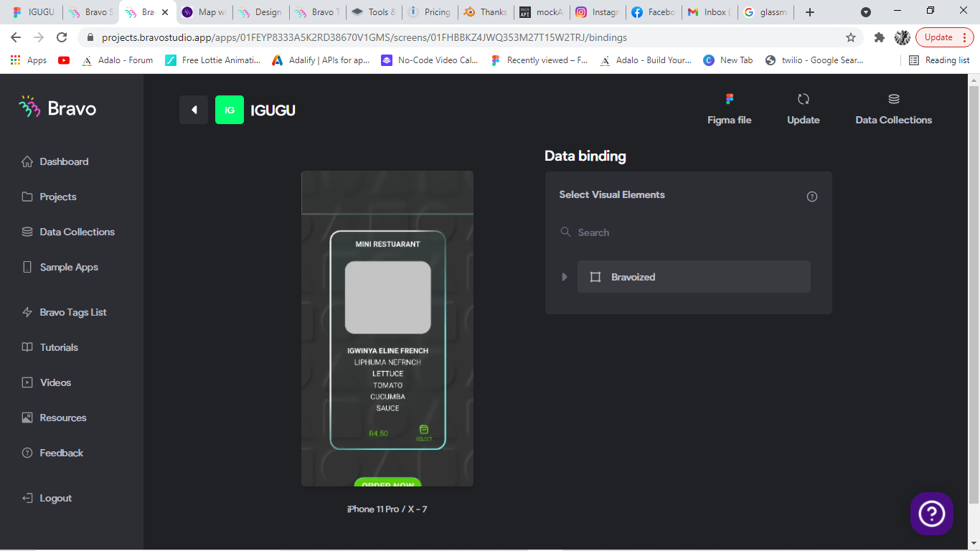980x551 pixels.
Task: Click the browser back arrow
Action: 16,37
